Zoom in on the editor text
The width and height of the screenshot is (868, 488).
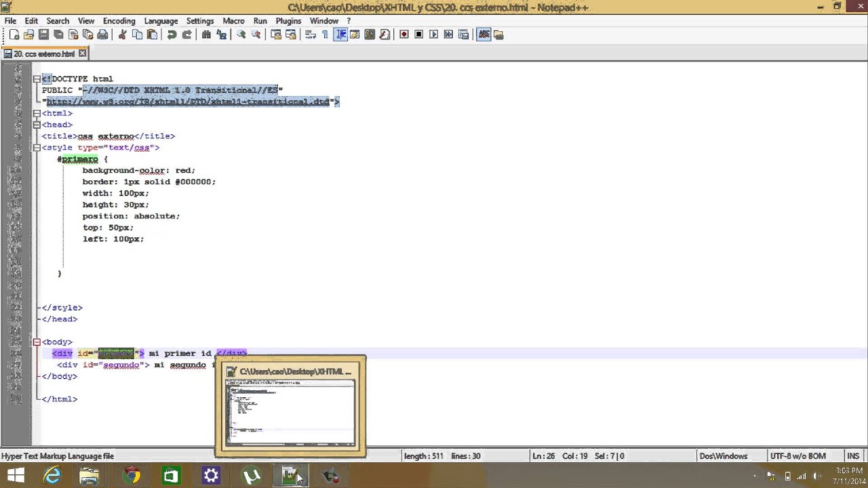[x=241, y=35]
